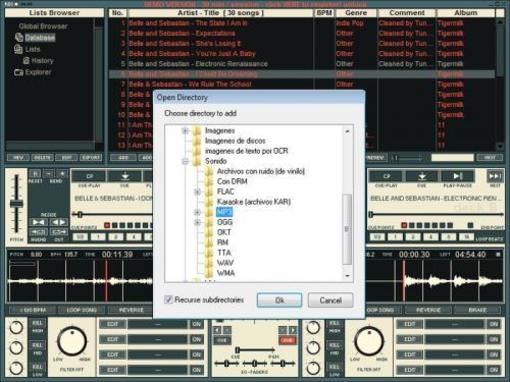Image resolution: width=510 pixels, height=382 pixels.
Task: Confirm with the Ok button
Action: pyautogui.click(x=279, y=300)
